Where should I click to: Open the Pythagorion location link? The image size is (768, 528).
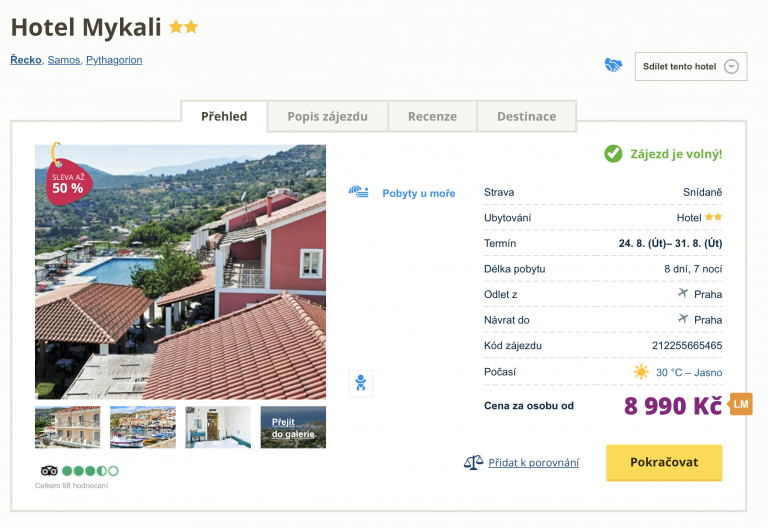[114, 60]
